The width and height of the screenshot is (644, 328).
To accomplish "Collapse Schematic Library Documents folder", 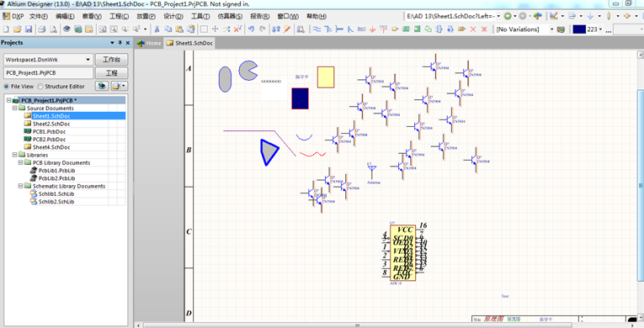I will (20, 186).
